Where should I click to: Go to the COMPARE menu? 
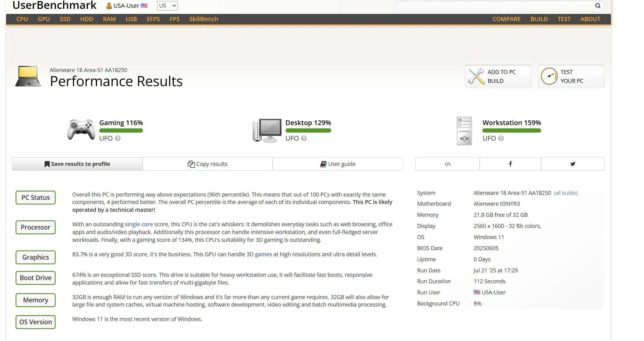tap(506, 19)
